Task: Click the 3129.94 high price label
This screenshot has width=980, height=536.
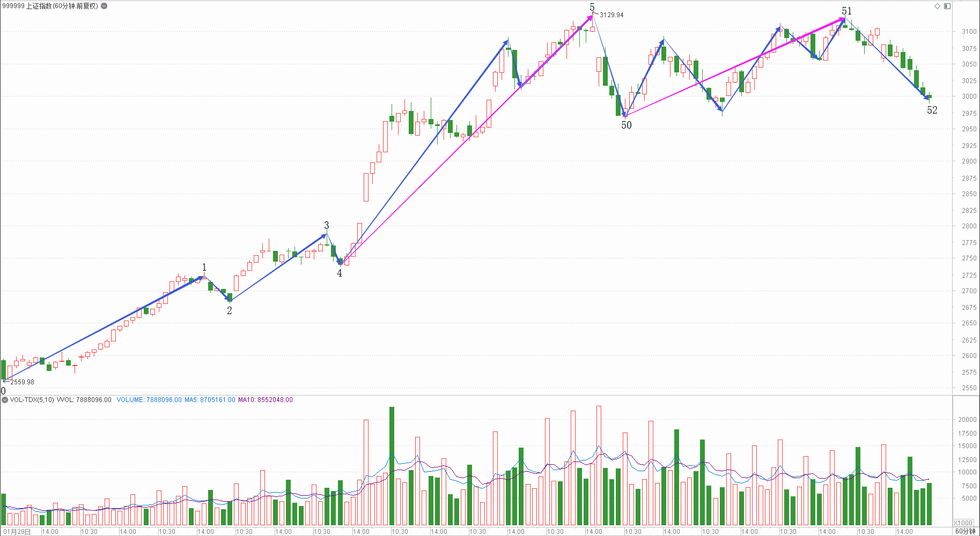Action: (611, 15)
